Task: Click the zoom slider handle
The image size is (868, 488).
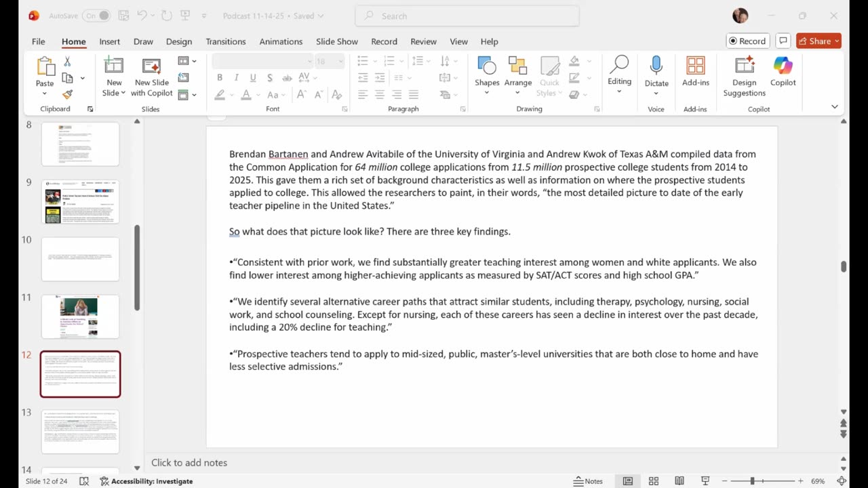Action: click(x=751, y=481)
